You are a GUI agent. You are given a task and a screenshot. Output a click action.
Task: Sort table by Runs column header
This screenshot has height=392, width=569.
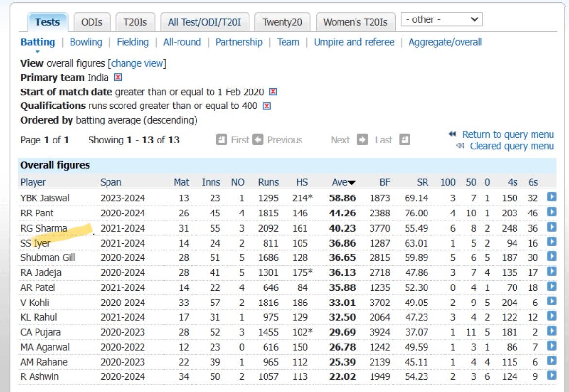coord(268,182)
